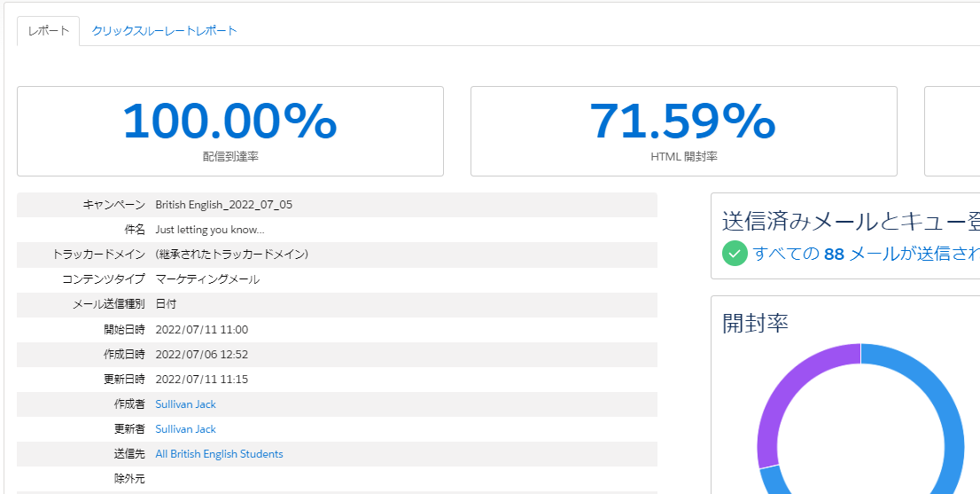This screenshot has height=494, width=980.
Task: Click the キャンペーン field label
Action: pyautogui.click(x=113, y=205)
